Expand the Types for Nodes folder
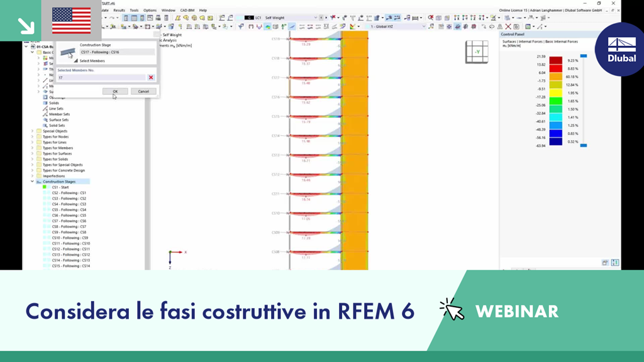Image resolution: width=644 pixels, height=362 pixels. coord(33,136)
